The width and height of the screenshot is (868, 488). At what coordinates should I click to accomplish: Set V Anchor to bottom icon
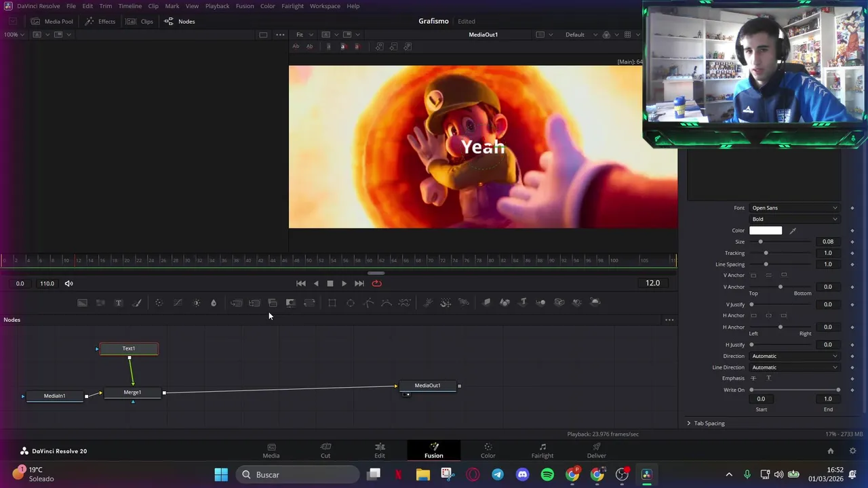(784, 275)
